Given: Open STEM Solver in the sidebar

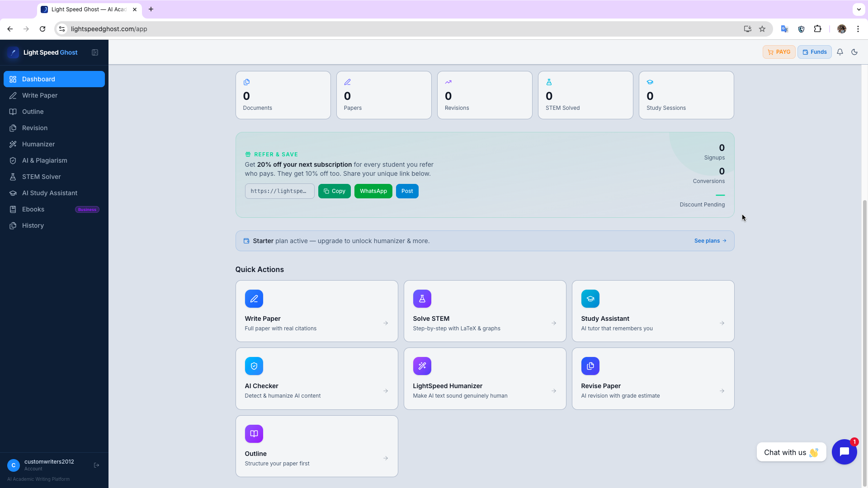Looking at the screenshot, I should point(54,177).
